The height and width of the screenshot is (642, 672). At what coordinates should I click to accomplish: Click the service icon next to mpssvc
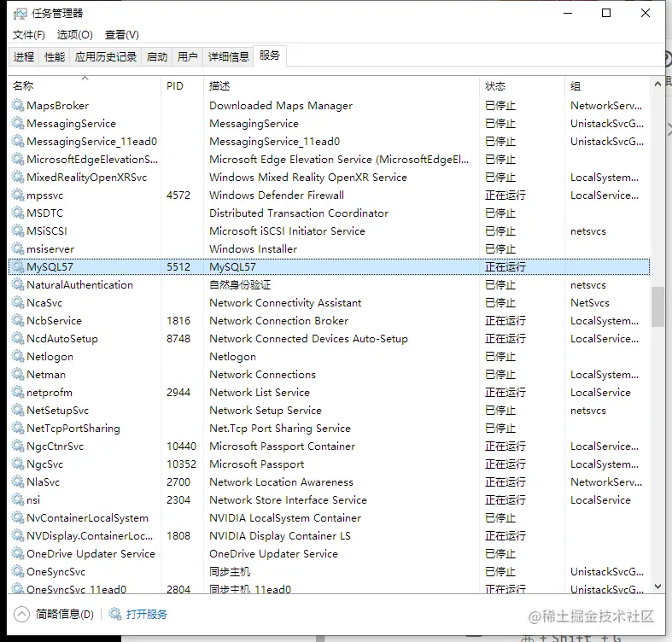click(x=18, y=196)
